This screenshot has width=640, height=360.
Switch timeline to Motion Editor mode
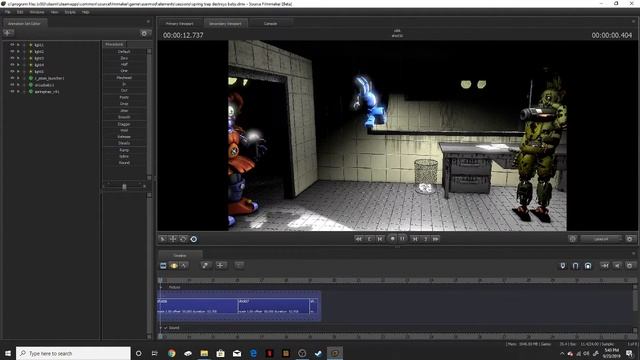tap(174, 266)
